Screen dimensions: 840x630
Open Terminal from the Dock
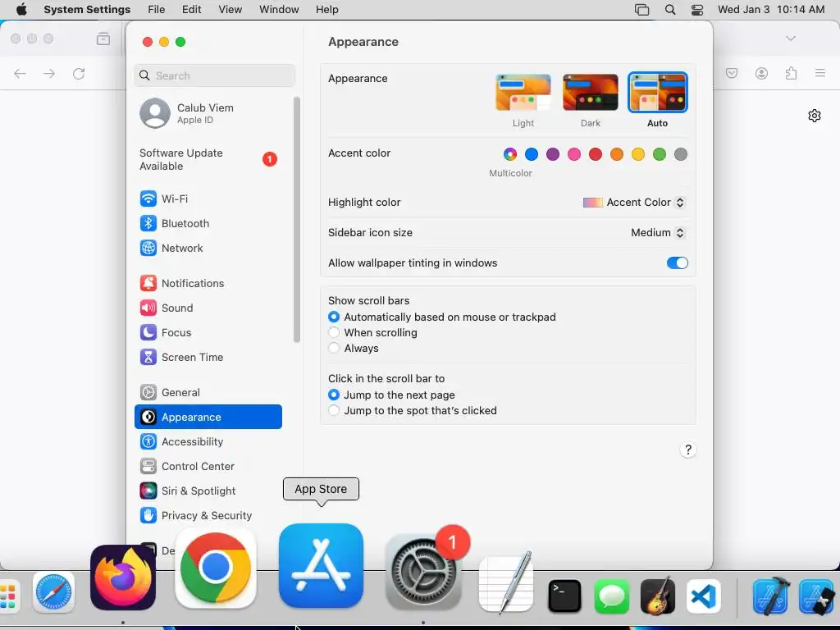[564, 596]
